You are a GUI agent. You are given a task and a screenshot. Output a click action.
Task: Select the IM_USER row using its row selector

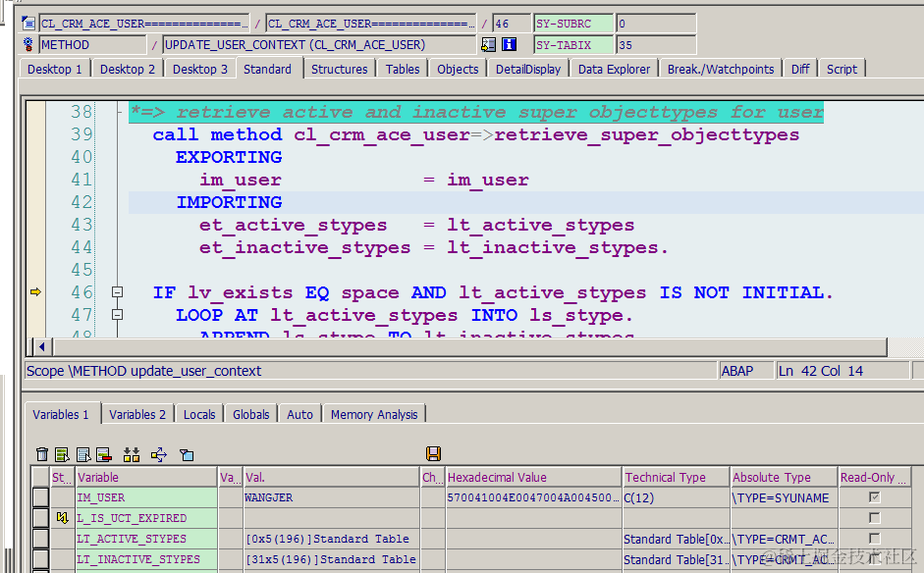[x=40, y=497]
